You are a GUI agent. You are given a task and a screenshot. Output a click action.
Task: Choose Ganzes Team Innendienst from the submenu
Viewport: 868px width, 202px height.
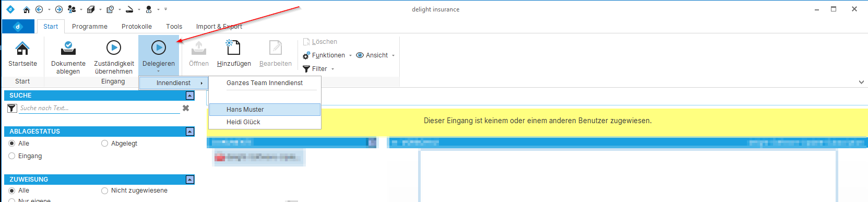pyautogui.click(x=265, y=83)
